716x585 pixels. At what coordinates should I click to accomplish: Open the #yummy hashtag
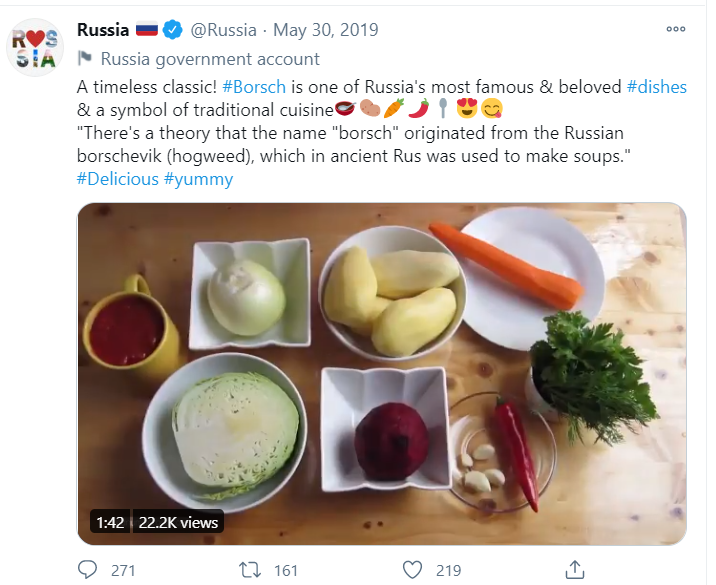tap(198, 179)
